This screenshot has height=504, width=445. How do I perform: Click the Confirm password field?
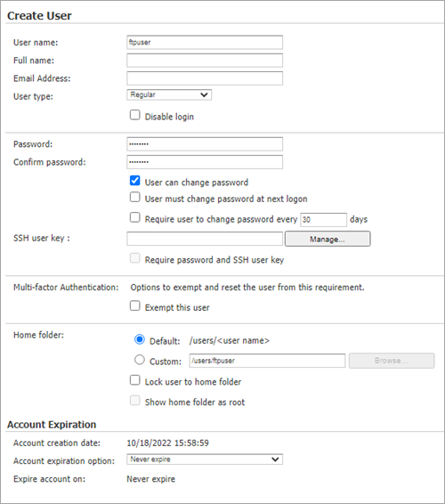pyautogui.click(x=205, y=162)
